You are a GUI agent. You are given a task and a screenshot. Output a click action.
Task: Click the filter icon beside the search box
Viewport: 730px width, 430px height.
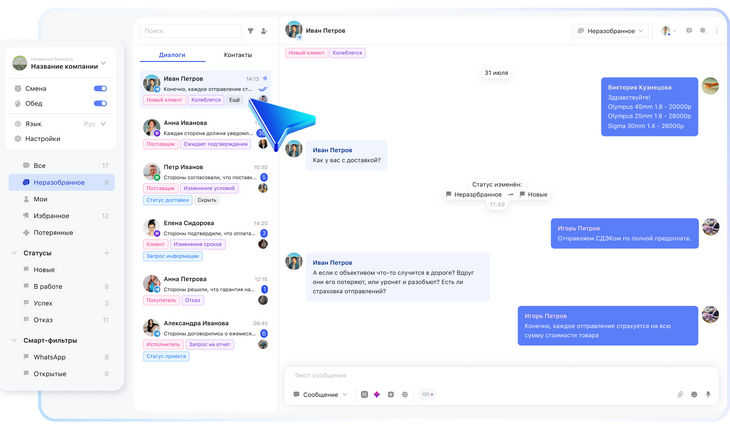[250, 31]
